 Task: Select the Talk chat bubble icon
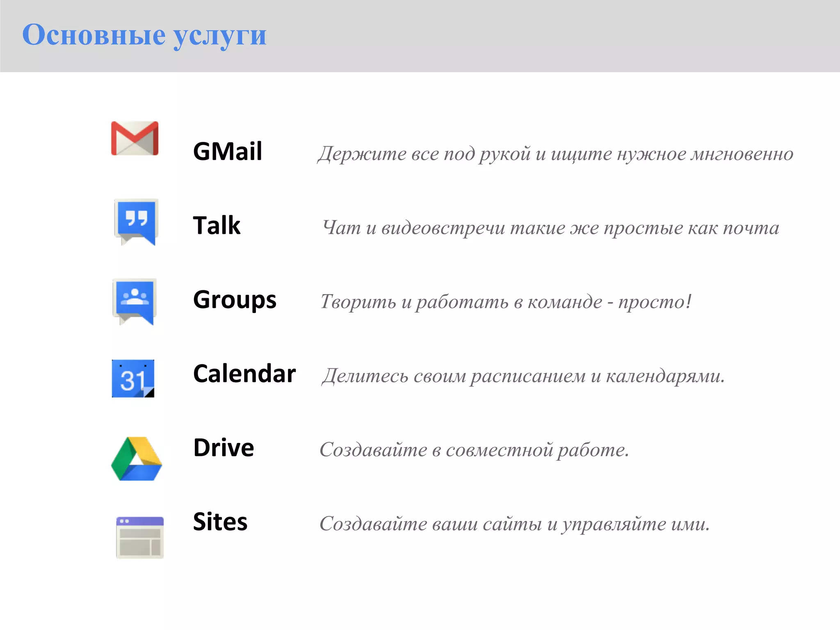point(136,222)
